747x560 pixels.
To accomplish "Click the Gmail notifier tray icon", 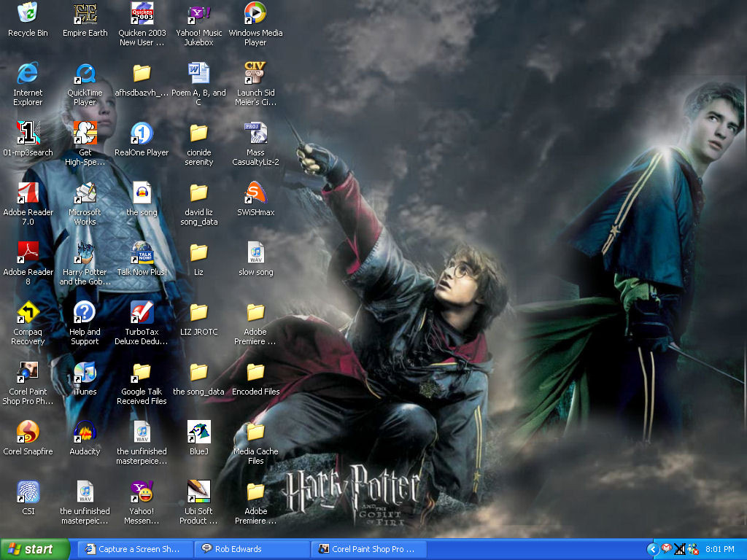I will click(x=666, y=549).
